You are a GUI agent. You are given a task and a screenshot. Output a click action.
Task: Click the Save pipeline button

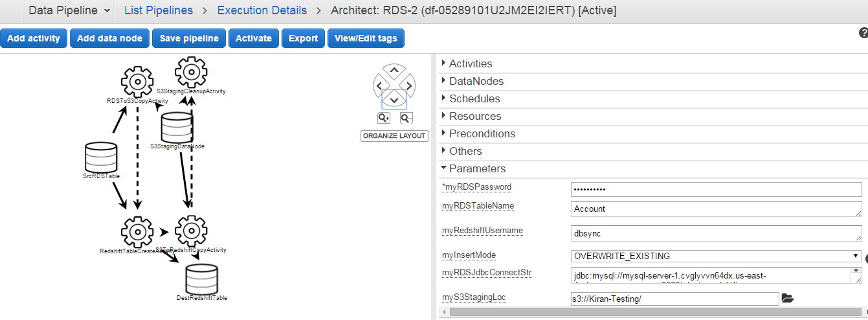click(189, 38)
